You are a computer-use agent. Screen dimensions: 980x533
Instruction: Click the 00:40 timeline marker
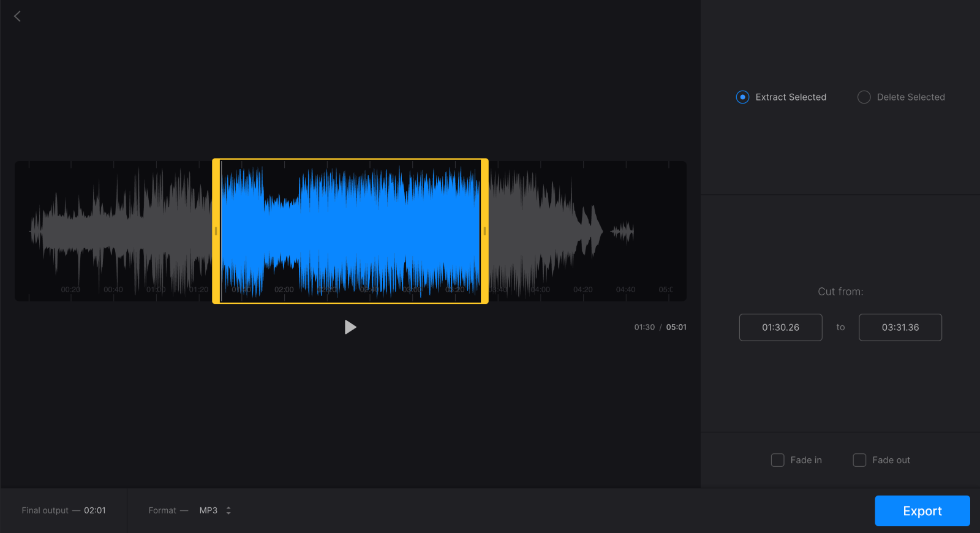click(x=113, y=290)
